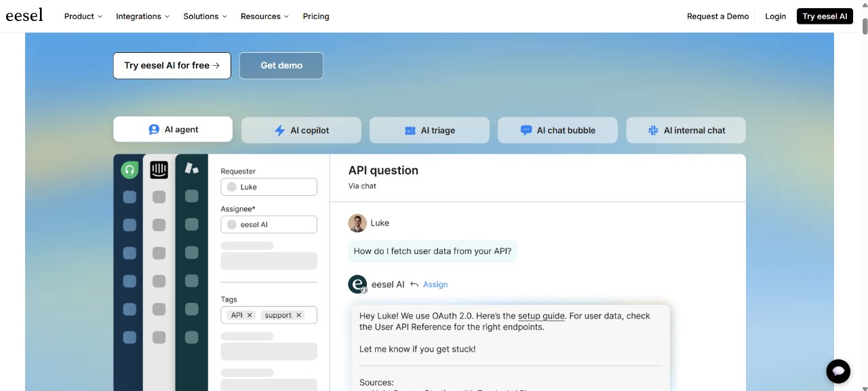Viewport: 868px width, 391px height.
Task: Open the chat widget bubble
Action: click(838, 371)
